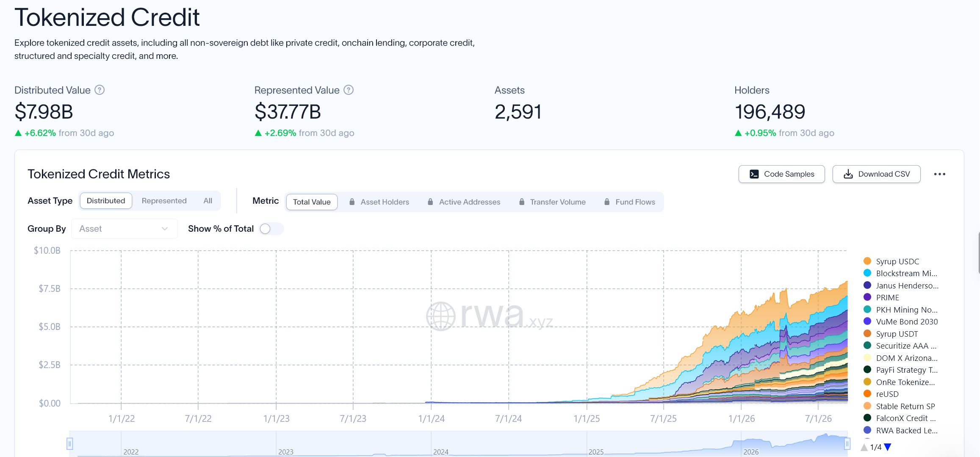
Task: Go to next legend page arrow
Action: click(888, 447)
